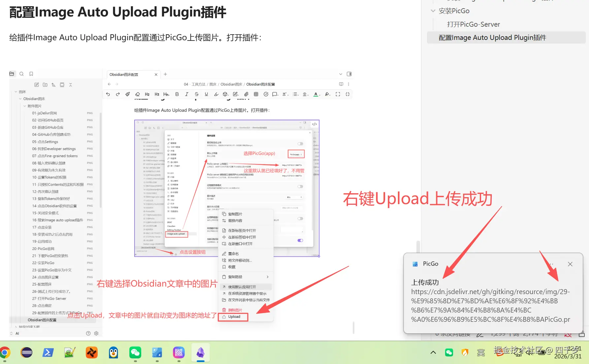Toggle underline formatting
Viewport: 589px width, 364px height.
pos(206,94)
